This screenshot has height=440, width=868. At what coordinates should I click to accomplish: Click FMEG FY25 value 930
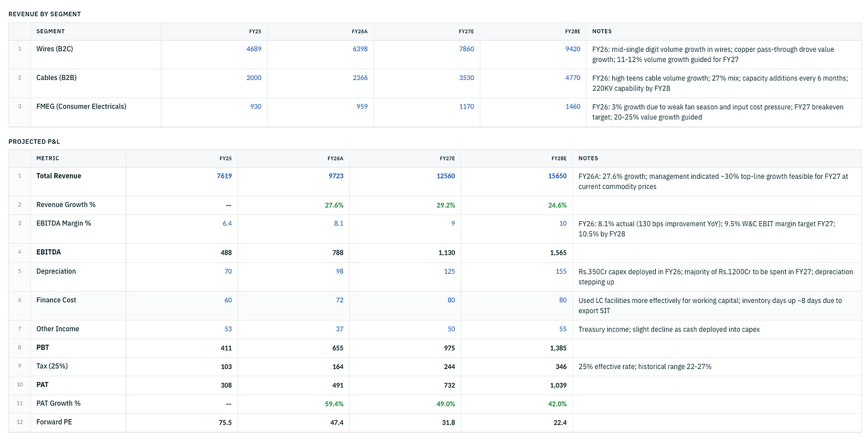[x=256, y=106]
